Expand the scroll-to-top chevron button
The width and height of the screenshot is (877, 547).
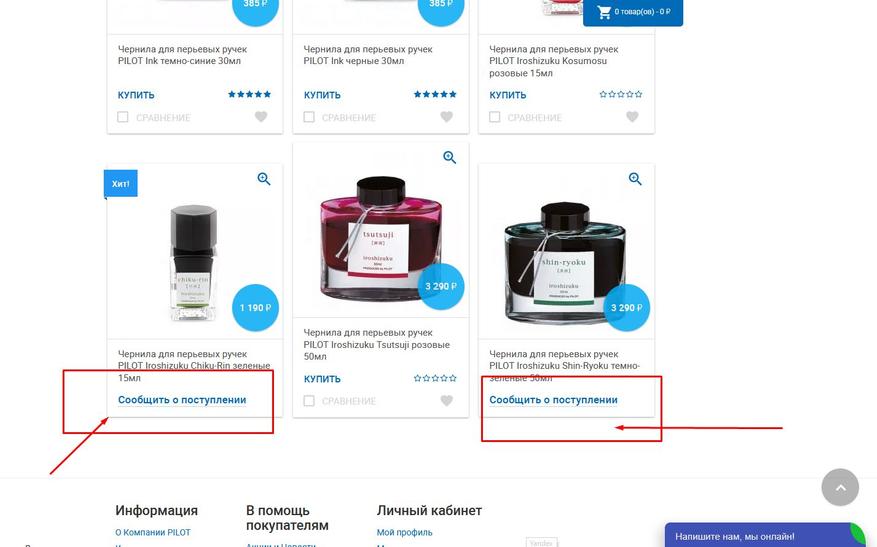pos(840,487)
